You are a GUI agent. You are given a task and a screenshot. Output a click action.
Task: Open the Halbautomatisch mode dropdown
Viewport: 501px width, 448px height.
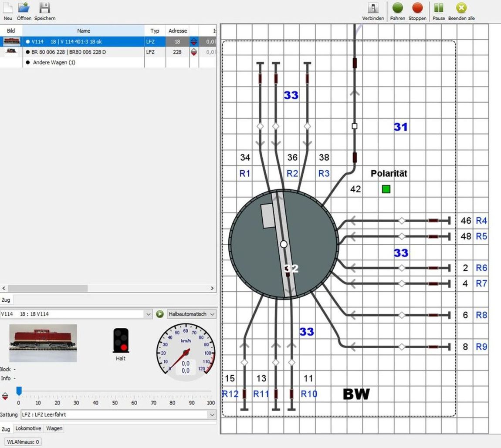(192, 314)
